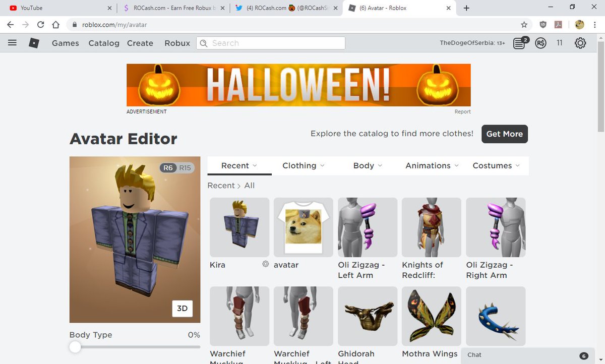Click the Roblox logo home icon
Image resolution: width=605 pixels, height=364 pixels.
pyautogui.click(x=34, y=43)
